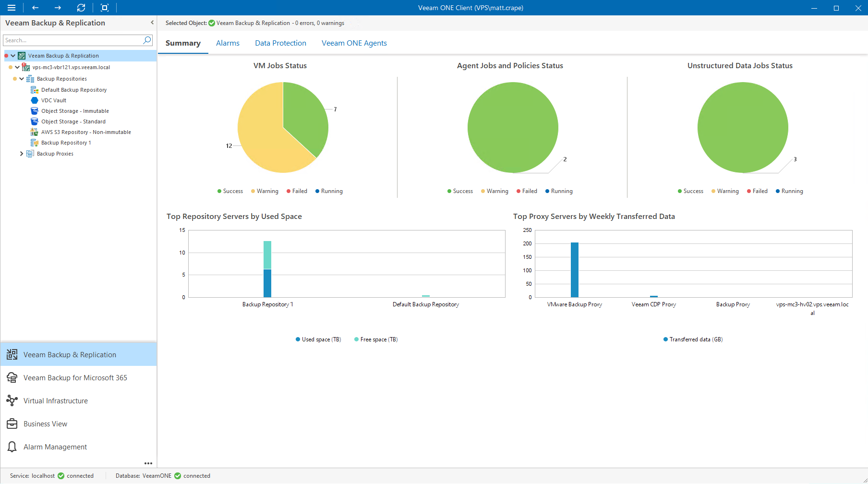Open Virtual Infrastructure view icon

pos(12,401)
